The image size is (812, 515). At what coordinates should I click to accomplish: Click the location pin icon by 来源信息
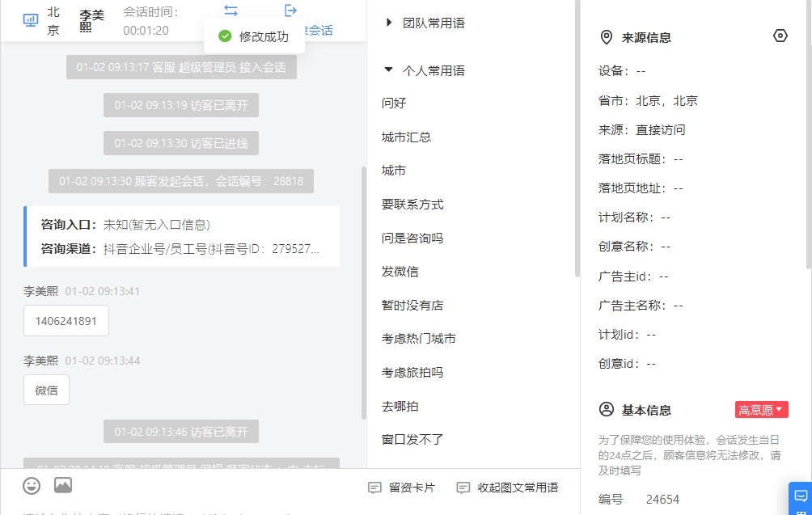(607, 37)
